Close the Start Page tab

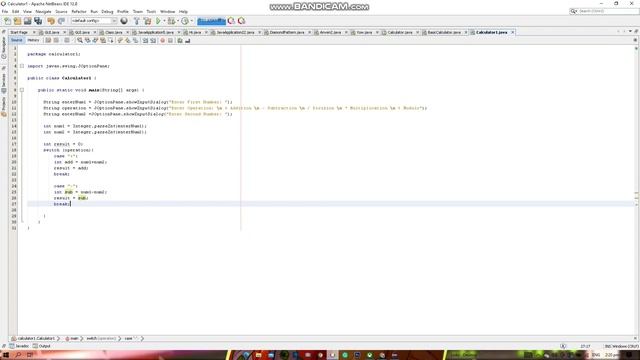coord(34,32)
